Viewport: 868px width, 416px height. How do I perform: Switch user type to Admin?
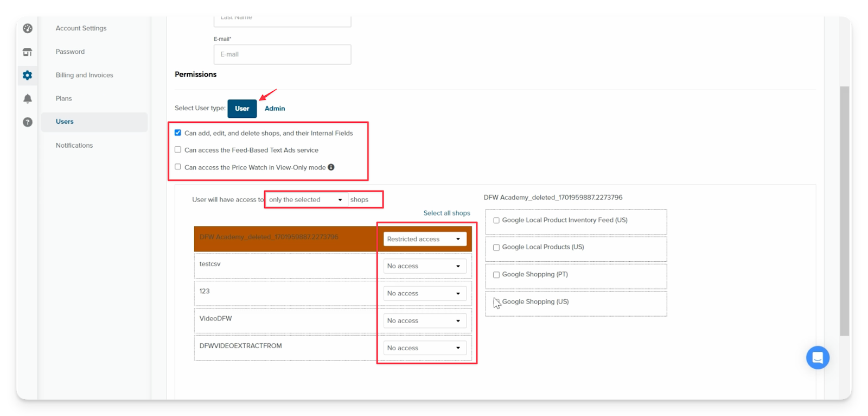coord(275,109)
